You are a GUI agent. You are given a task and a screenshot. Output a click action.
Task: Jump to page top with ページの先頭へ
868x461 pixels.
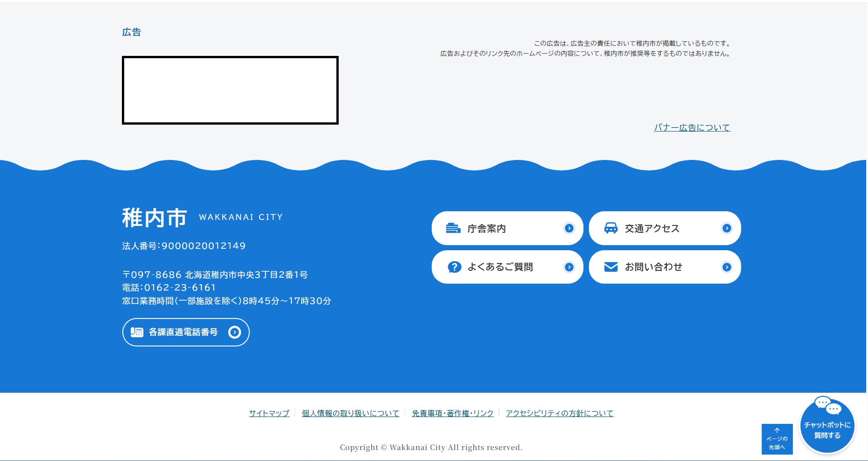click(x=777, y=439)
